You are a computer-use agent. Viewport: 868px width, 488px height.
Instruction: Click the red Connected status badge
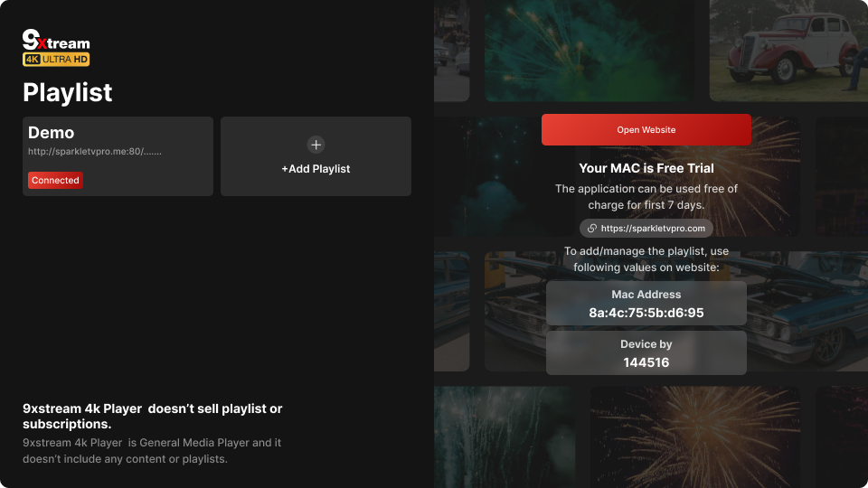click(x=55, y=181)
